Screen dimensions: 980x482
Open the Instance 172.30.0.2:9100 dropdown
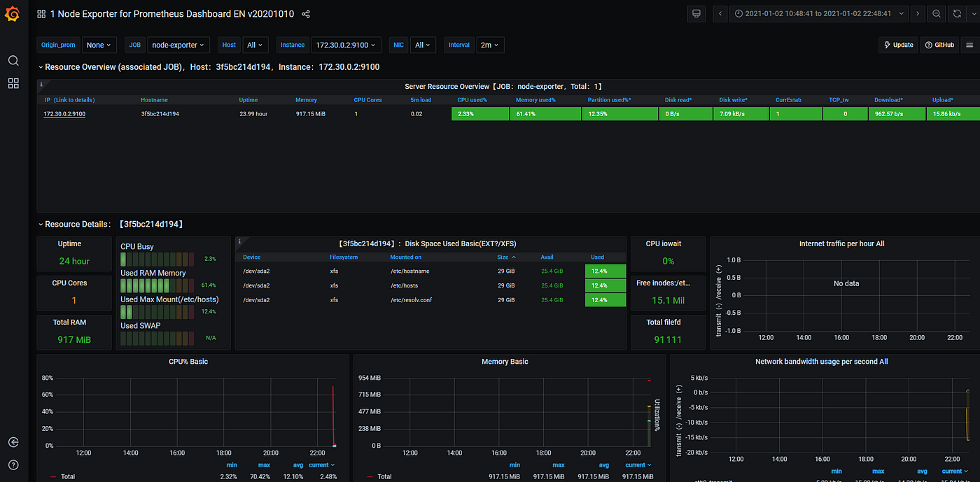pos(346,45)
